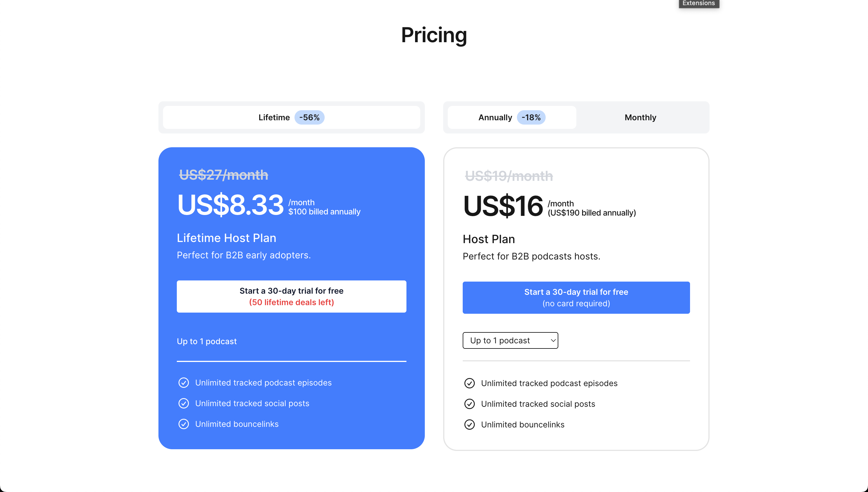
Task: Click the checkmark beside "Unlimited bouncelinks" on Host Plan
Action: pos(470,425)
